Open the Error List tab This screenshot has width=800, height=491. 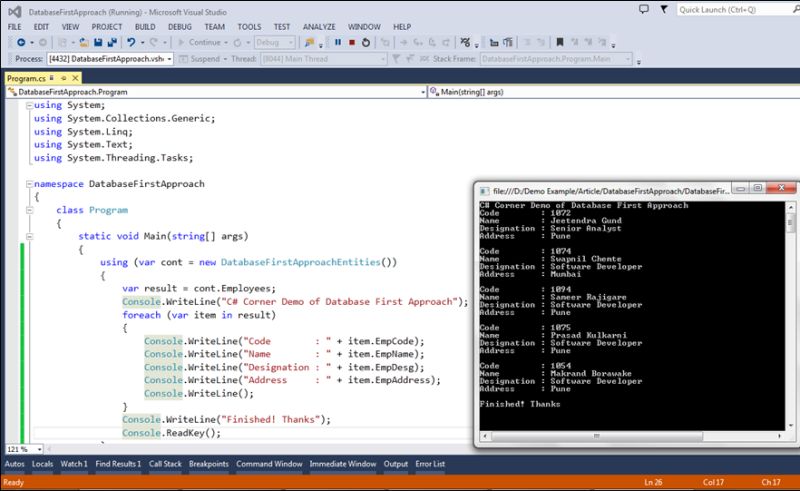tap(430, 464)
